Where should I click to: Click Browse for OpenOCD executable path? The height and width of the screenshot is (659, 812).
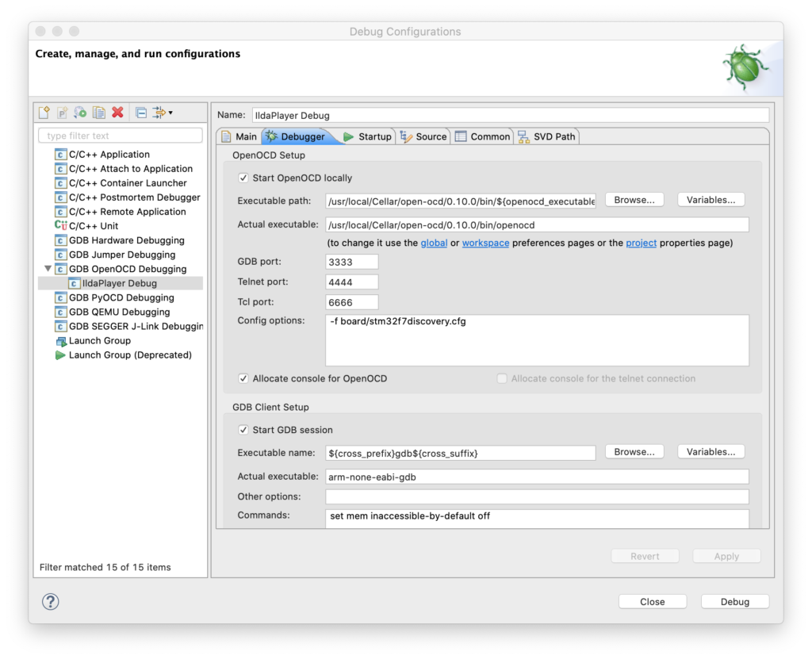tap(634, 200)
